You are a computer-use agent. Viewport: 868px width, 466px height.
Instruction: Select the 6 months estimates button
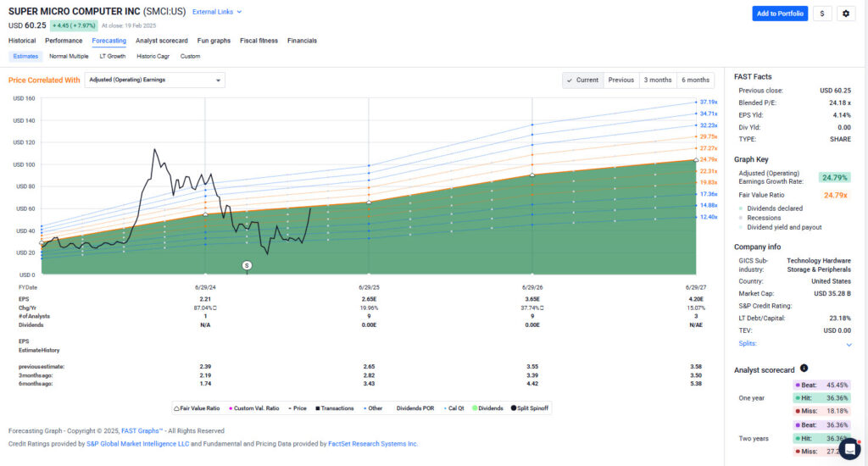click(695, 80)
